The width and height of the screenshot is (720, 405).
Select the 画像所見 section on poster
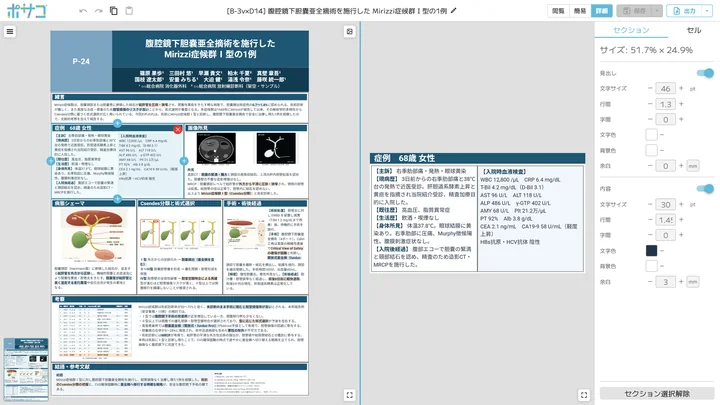[x=246, y=161]
